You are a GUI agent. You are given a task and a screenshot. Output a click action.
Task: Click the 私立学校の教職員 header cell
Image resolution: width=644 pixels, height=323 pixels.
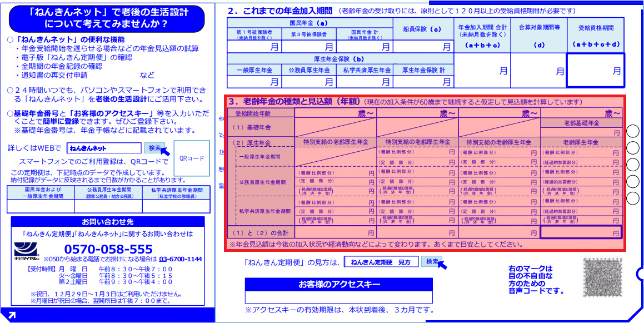click(x=176, y=193)
